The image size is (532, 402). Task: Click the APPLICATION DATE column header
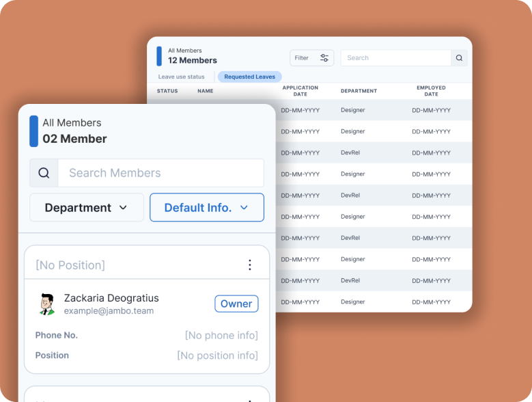pos(300,91)
